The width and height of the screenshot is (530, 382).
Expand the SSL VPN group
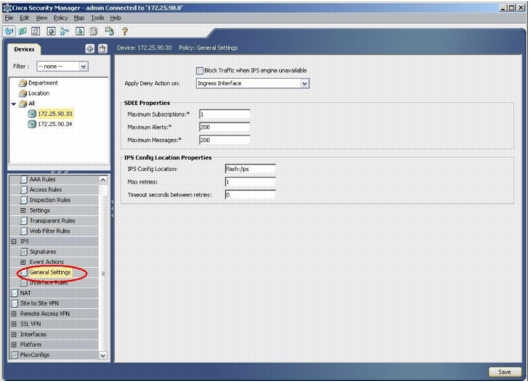coord(14,324)
